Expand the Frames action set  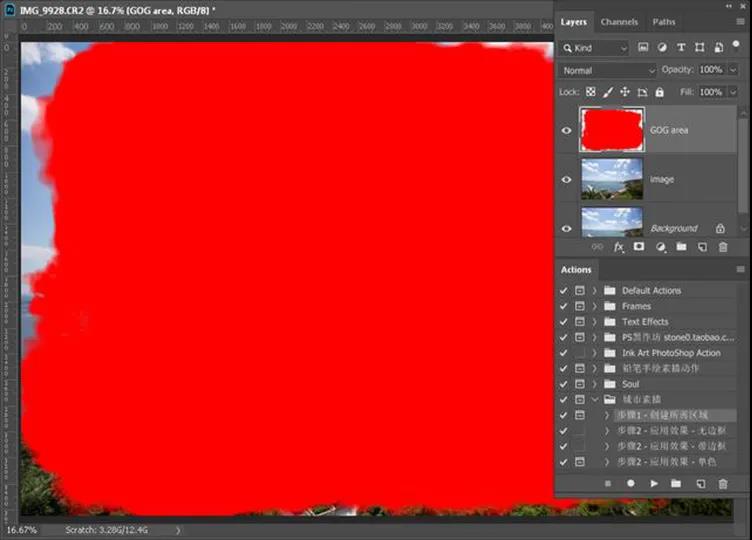tap(595, 306)
